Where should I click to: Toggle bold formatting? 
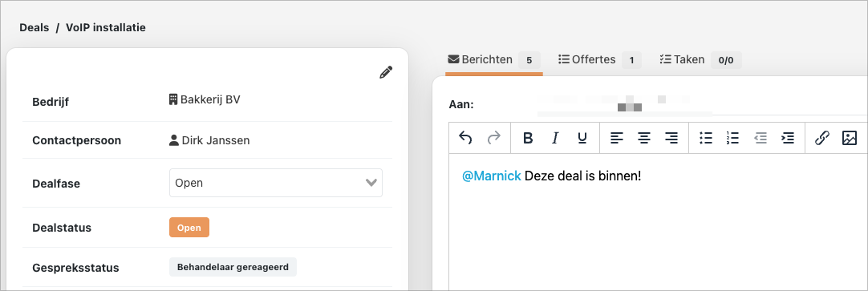click(528, 139)
